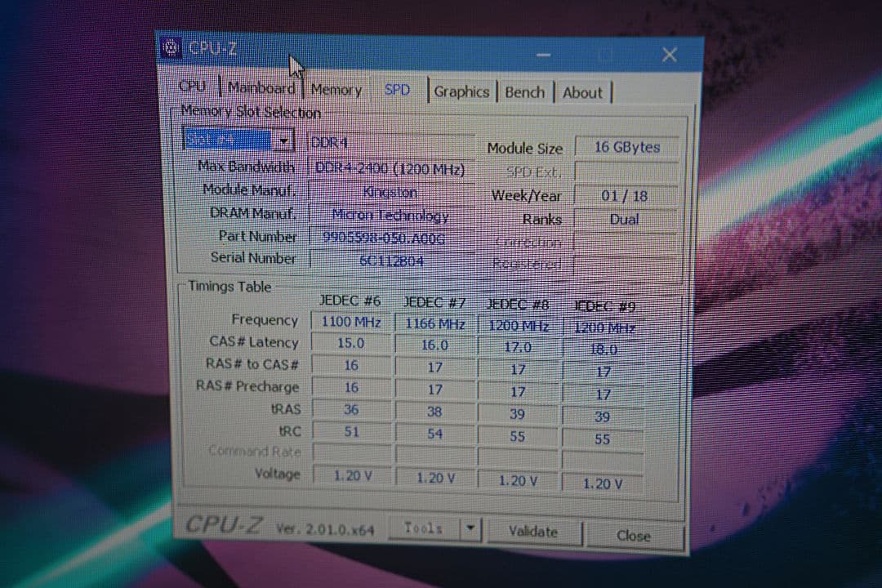View the About tab
882x588 pixels.
click(583, 92)
